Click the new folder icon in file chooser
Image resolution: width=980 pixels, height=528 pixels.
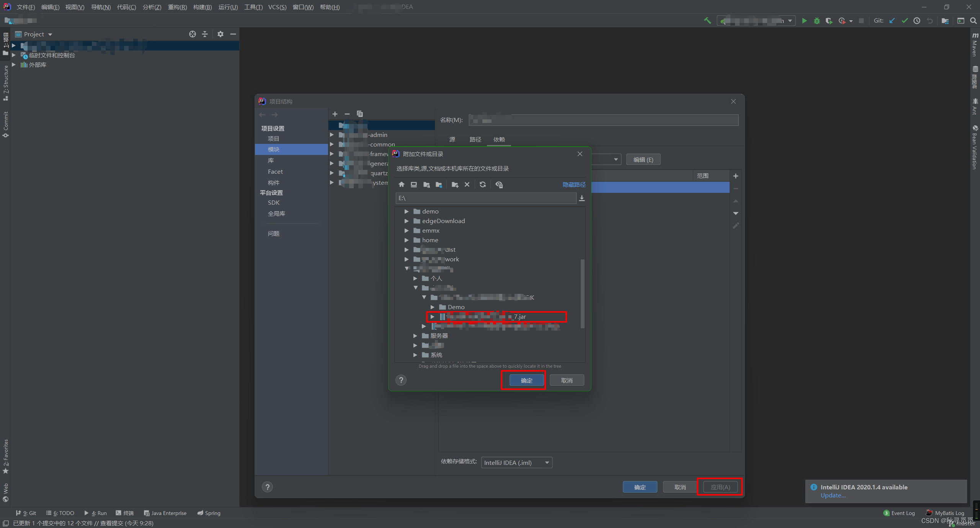(455, 184)
